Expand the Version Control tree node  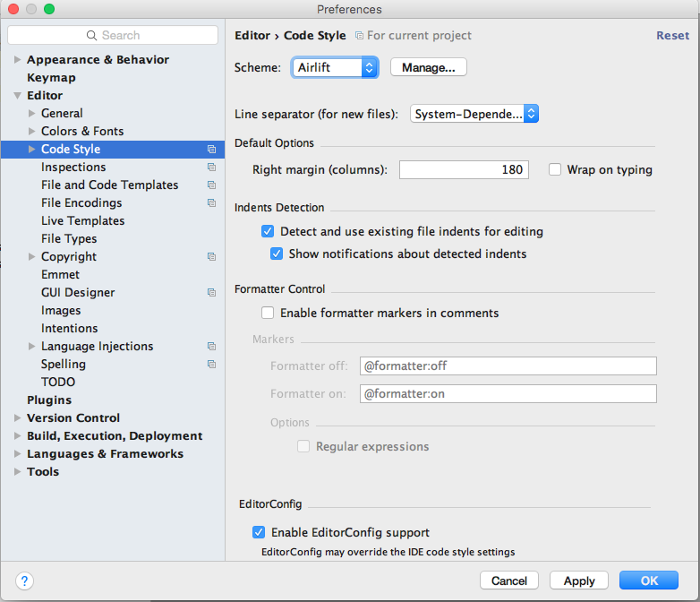pyautogui.click(x=18, y=418)
